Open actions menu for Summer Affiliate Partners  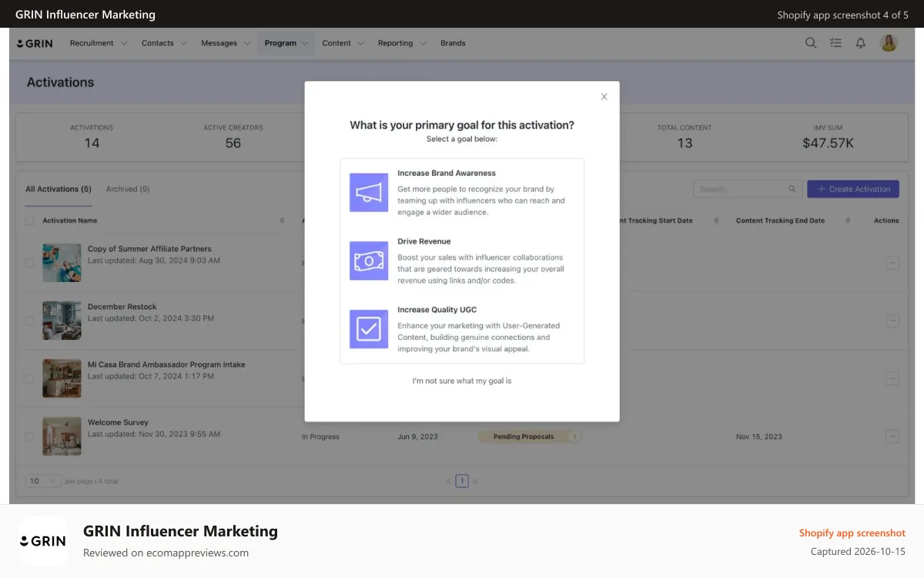892,263
